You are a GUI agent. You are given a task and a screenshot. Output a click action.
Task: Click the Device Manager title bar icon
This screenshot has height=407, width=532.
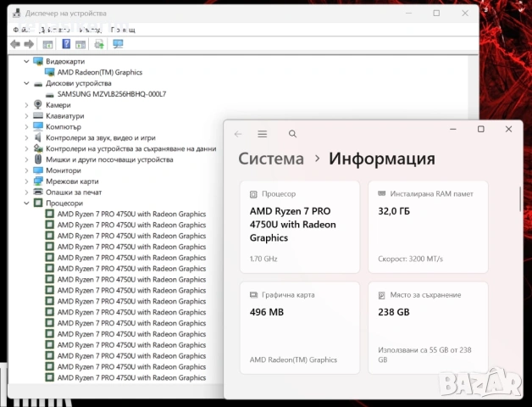click(x=17, y=14)
